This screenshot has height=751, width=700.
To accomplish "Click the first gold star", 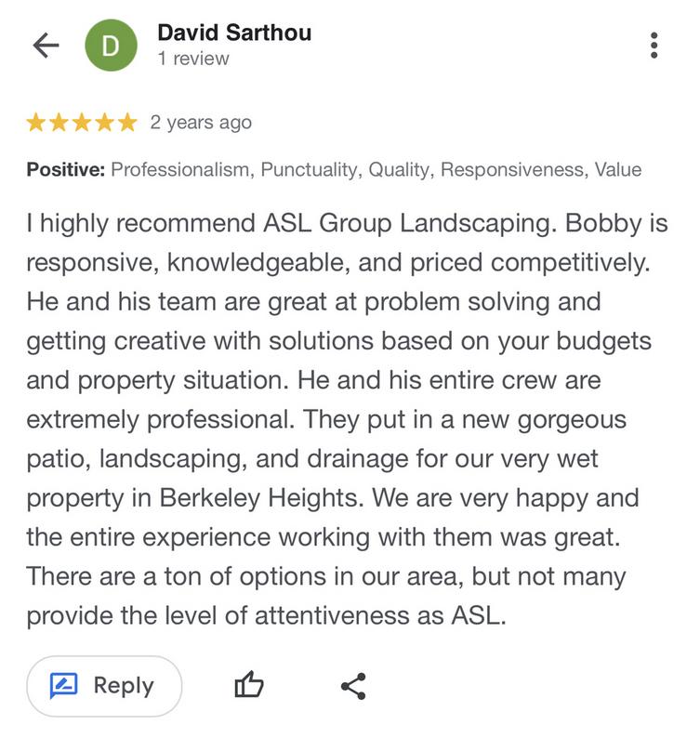I will (35, 122).
